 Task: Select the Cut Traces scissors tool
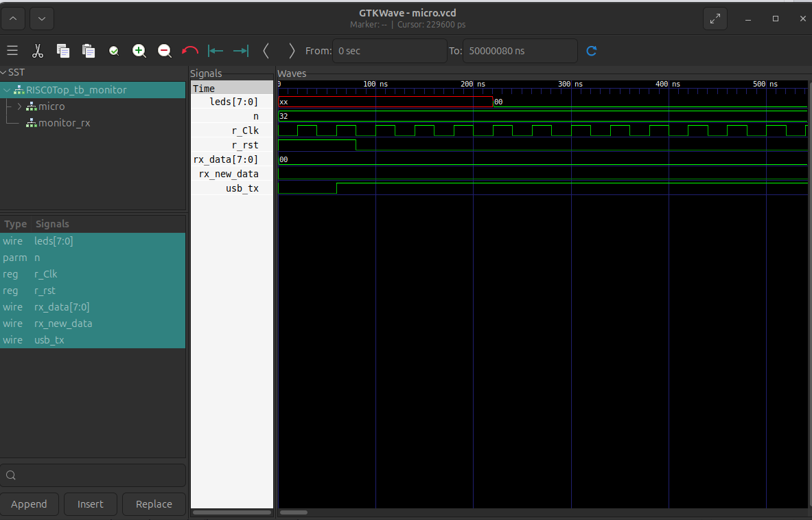[38, 50]
